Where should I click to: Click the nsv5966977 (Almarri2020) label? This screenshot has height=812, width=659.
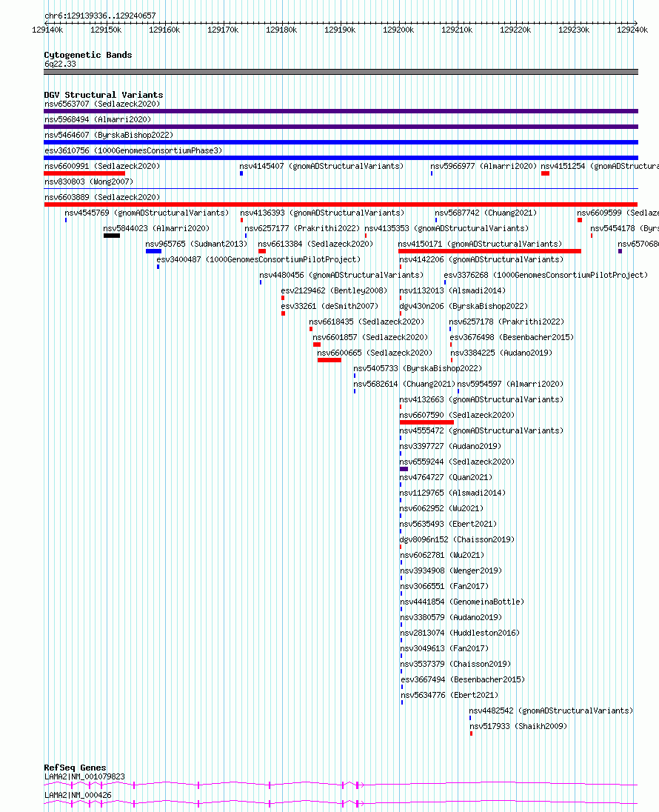click(x=484, y=166)
